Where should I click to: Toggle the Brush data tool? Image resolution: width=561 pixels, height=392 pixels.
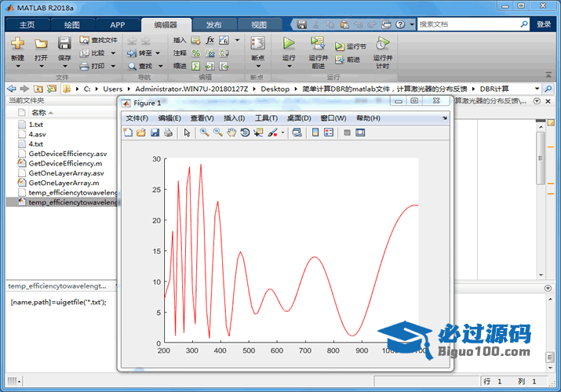pos(272,132)
